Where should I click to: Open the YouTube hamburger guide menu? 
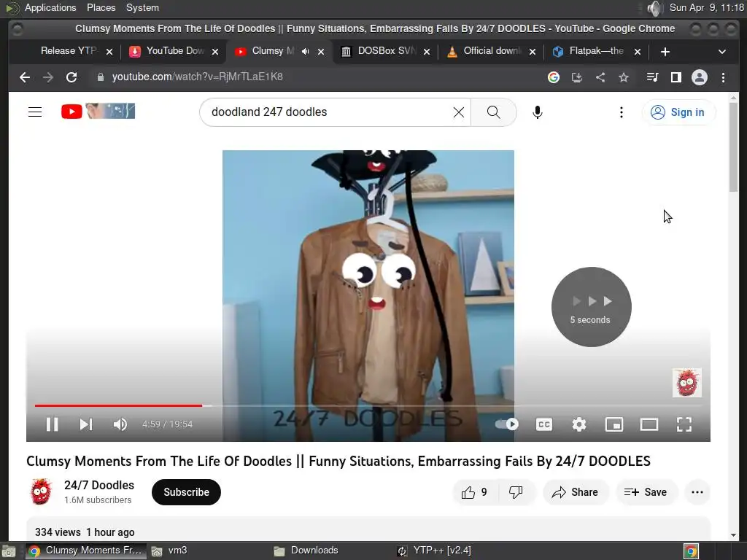tap(35, 112)
